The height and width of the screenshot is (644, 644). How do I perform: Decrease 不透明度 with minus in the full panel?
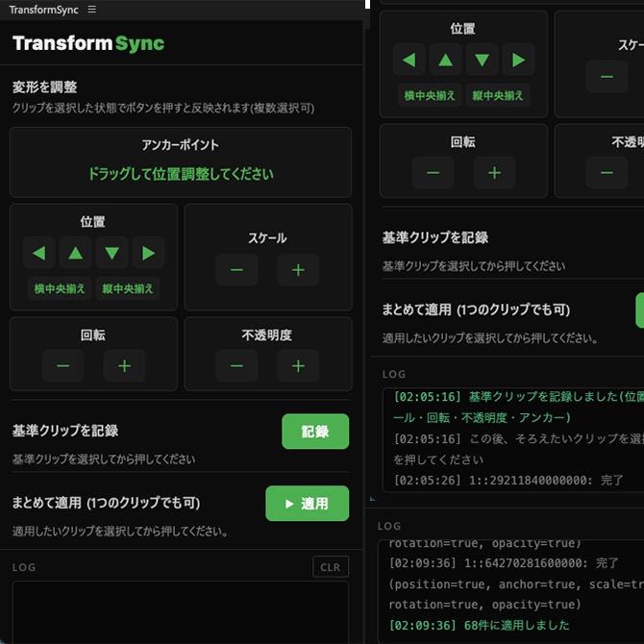click(x=237, y=365)
